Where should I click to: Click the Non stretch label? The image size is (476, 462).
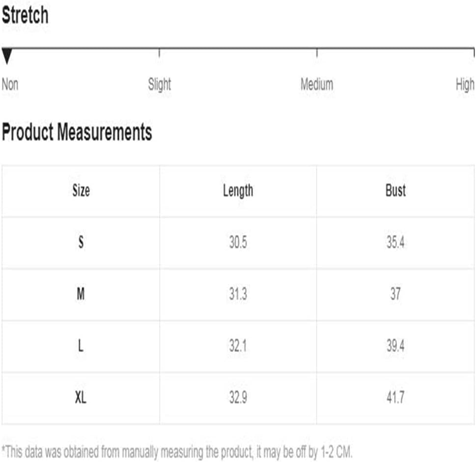coord(10,84)
